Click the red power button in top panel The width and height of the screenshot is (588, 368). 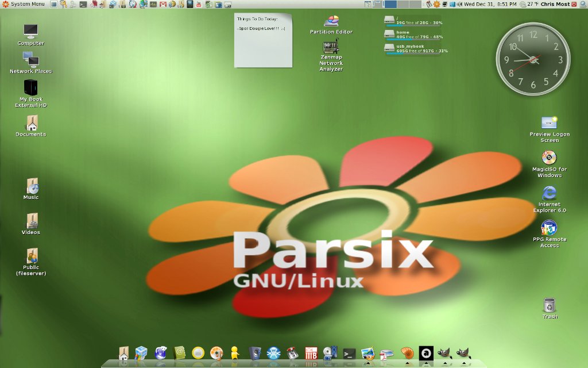tap(574, 5)
